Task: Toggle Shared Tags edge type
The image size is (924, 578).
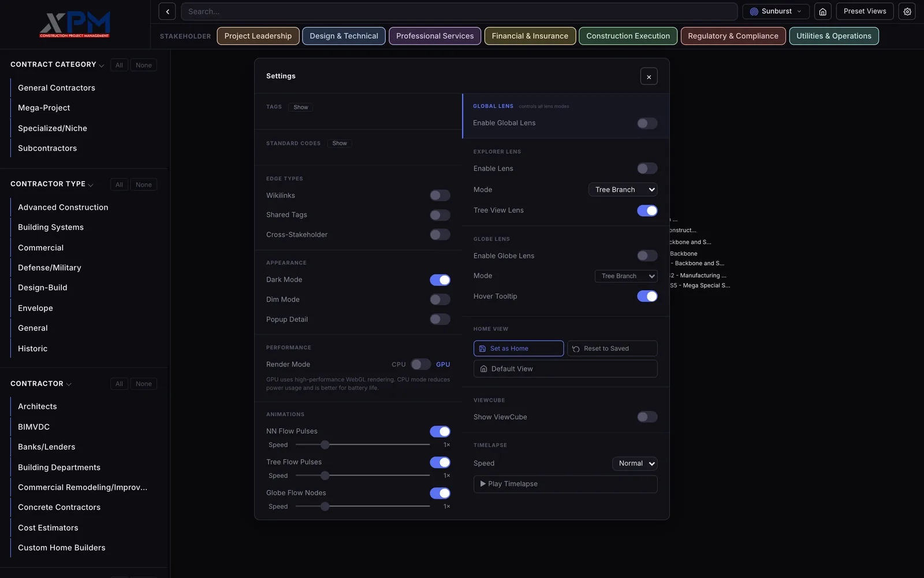Action: 439,215
